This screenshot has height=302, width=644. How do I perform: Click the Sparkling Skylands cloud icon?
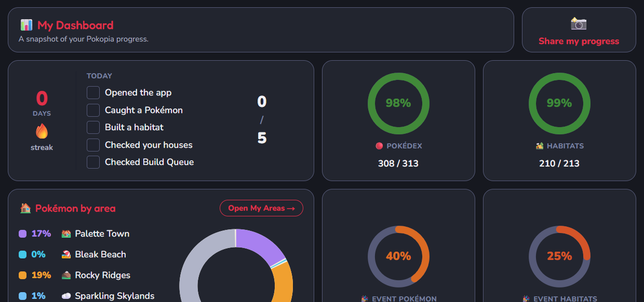[x=66, y=296]
